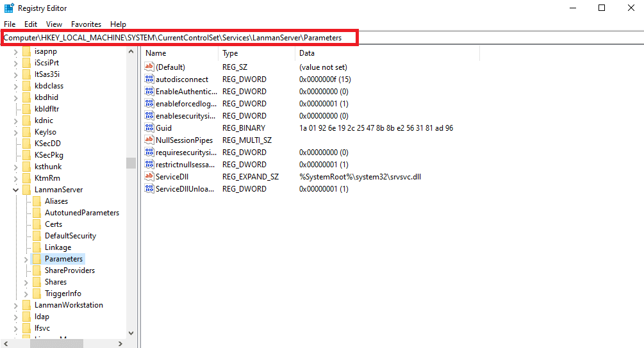The width and height of the screenshot is (644, 348).
Task: Select the kbldfltr tree key
Action: click(x=47, y=109)
